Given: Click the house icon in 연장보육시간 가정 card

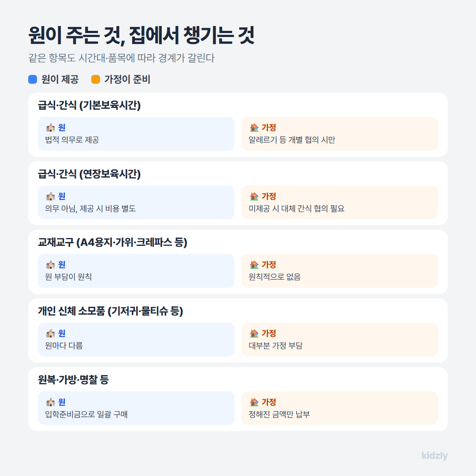Looking at the screenshot, I should pyautogui.click(x=254, y=197).
